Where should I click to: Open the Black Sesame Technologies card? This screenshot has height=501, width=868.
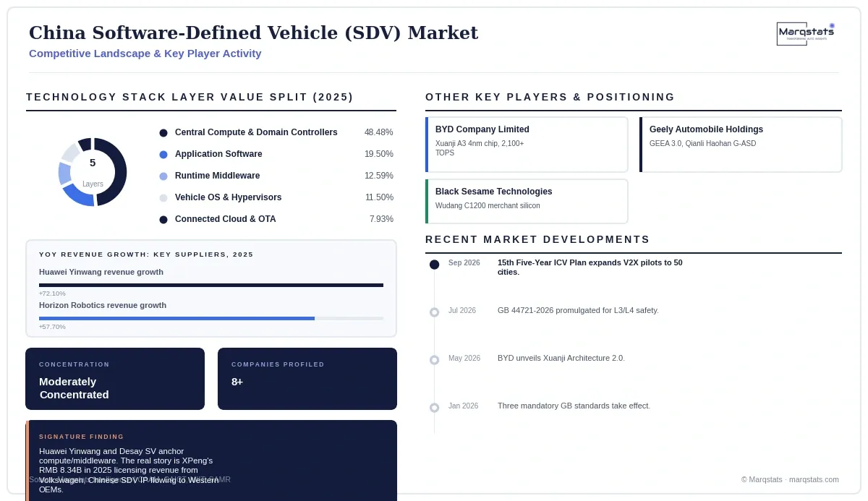coord(527,201)
